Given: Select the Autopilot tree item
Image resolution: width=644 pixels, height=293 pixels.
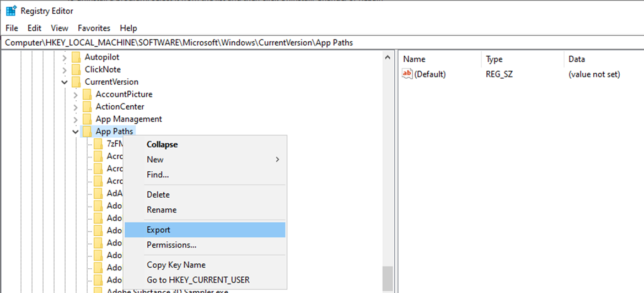Looking at the screenshot, I should point(102,57).
